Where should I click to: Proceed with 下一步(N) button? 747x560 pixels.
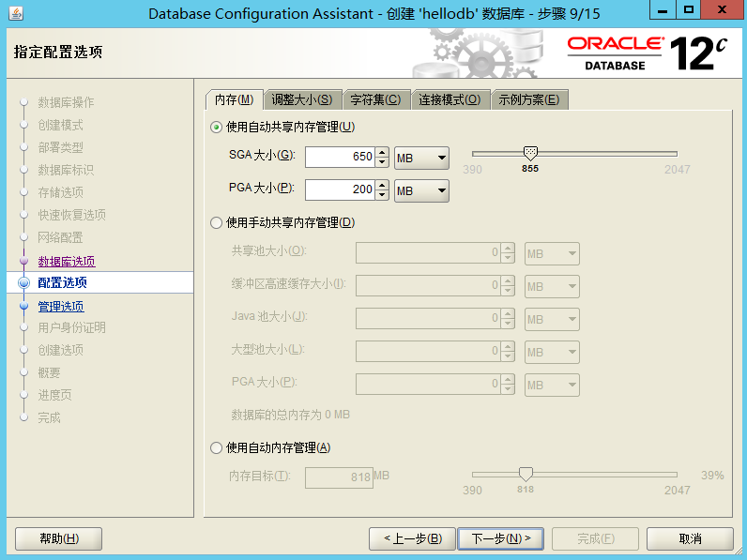point(501,538)
